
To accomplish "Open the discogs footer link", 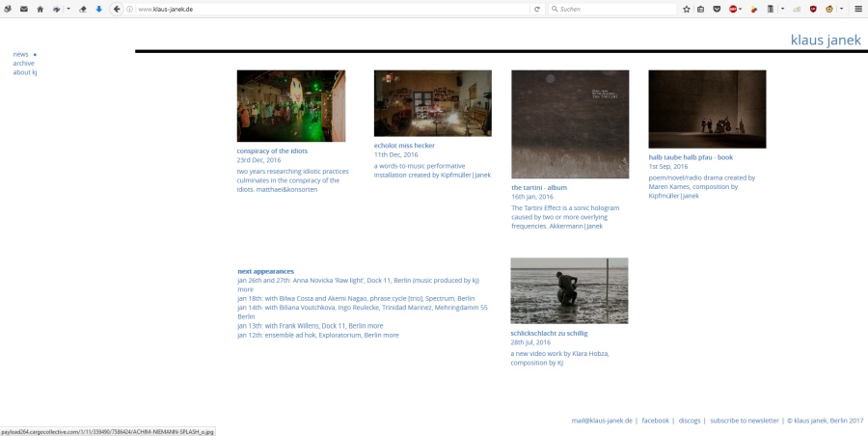I will [x=690, y=421].
